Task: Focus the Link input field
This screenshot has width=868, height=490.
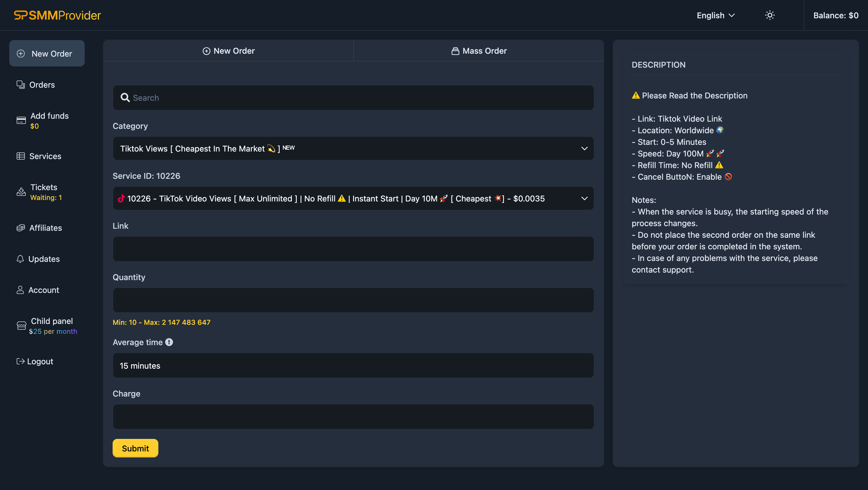Action: click(x=353, y=249)
